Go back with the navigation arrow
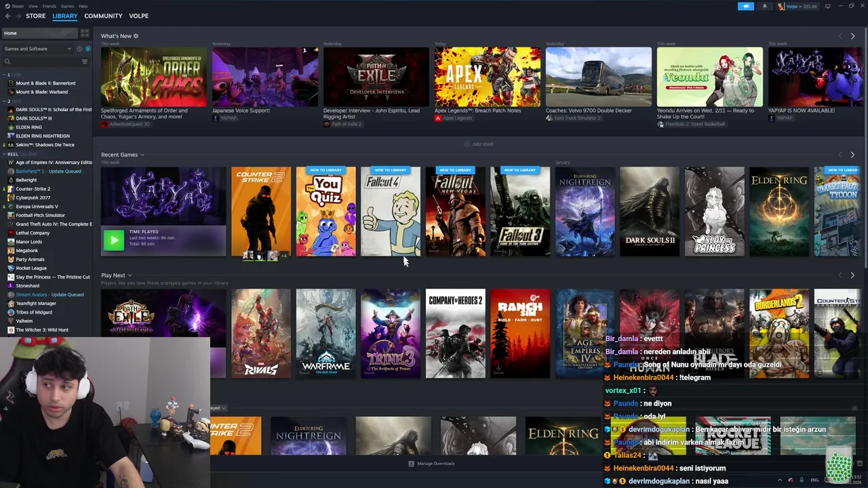 click(x=8, y=16)
